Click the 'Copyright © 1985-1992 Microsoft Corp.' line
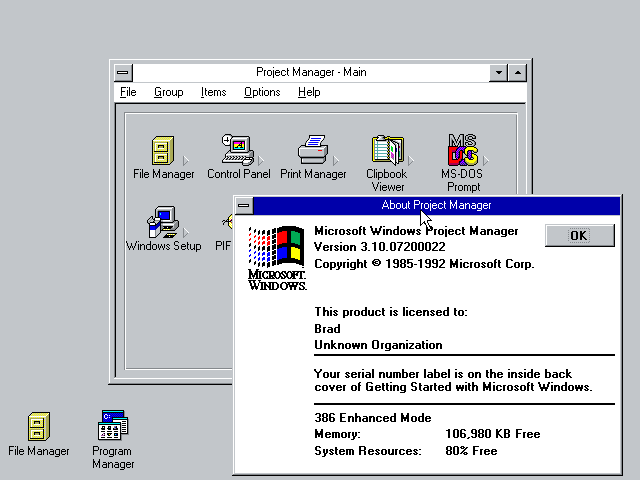This screenshot has width=640, height=480. pos(424,264)
